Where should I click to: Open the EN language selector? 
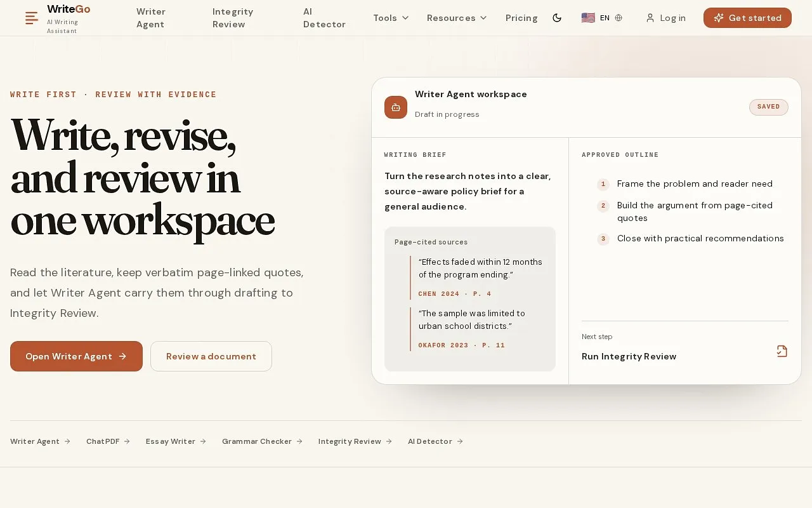coord(602,18)
